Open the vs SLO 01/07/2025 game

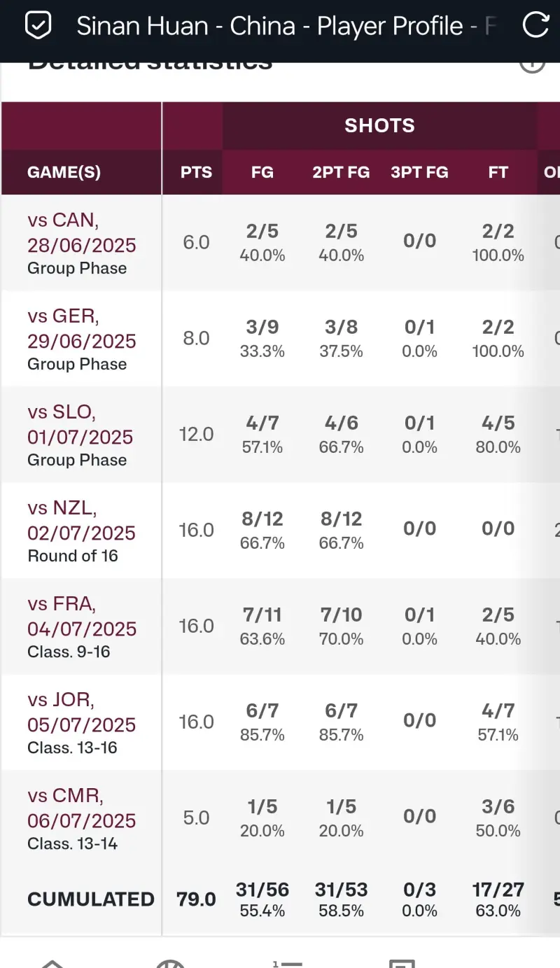(x=80, y=425)
